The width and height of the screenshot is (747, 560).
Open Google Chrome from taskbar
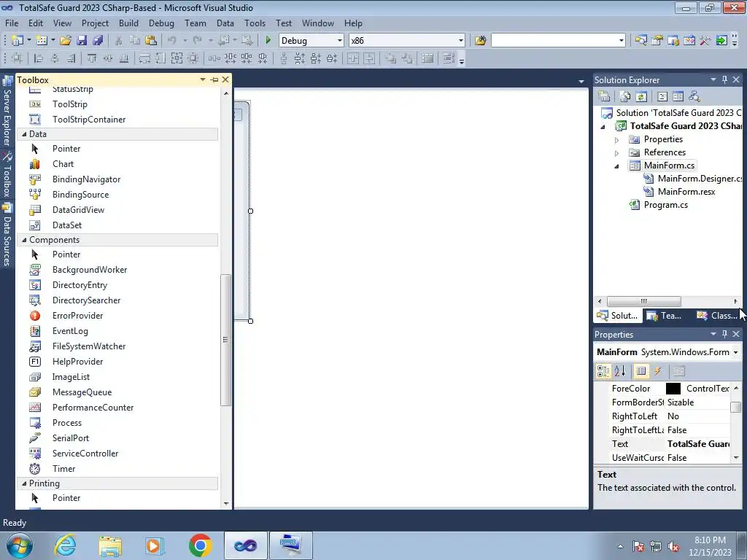(200, 545)
